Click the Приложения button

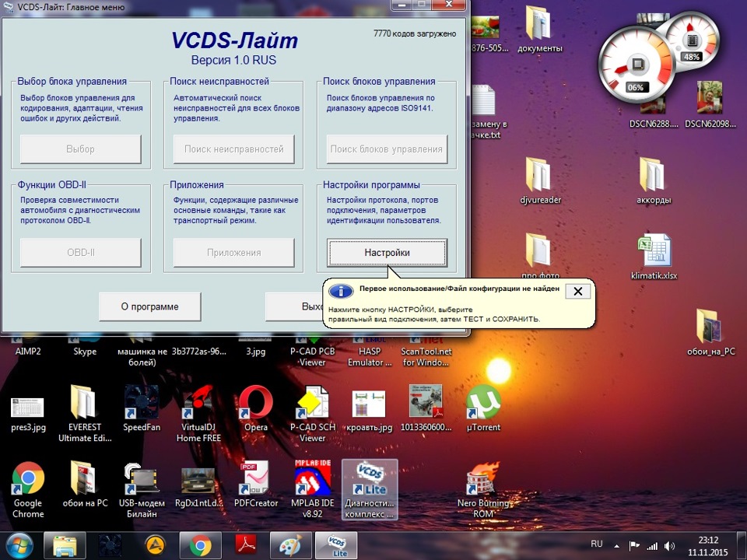pyautogui.click(x=234, y=252)
